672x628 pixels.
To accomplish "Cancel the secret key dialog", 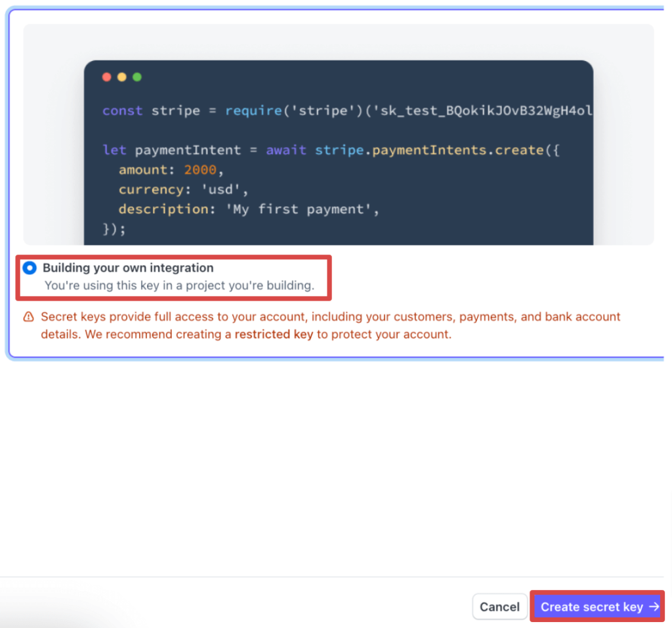I will tap(499, 606).
